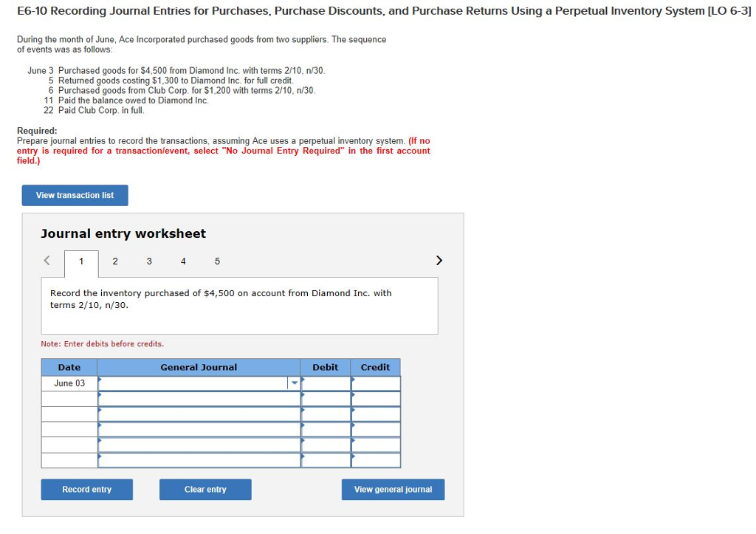
Task: Clear entry using the Clear entry button
Action: point(205,490)
